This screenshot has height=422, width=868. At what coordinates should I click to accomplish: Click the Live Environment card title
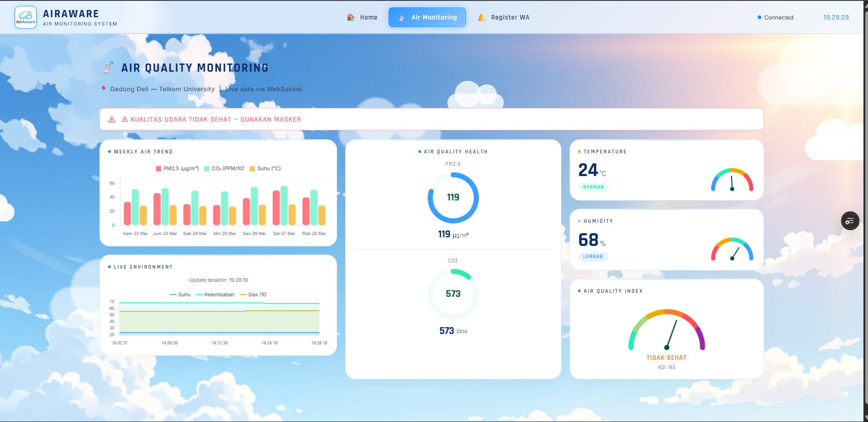(143, 267)
